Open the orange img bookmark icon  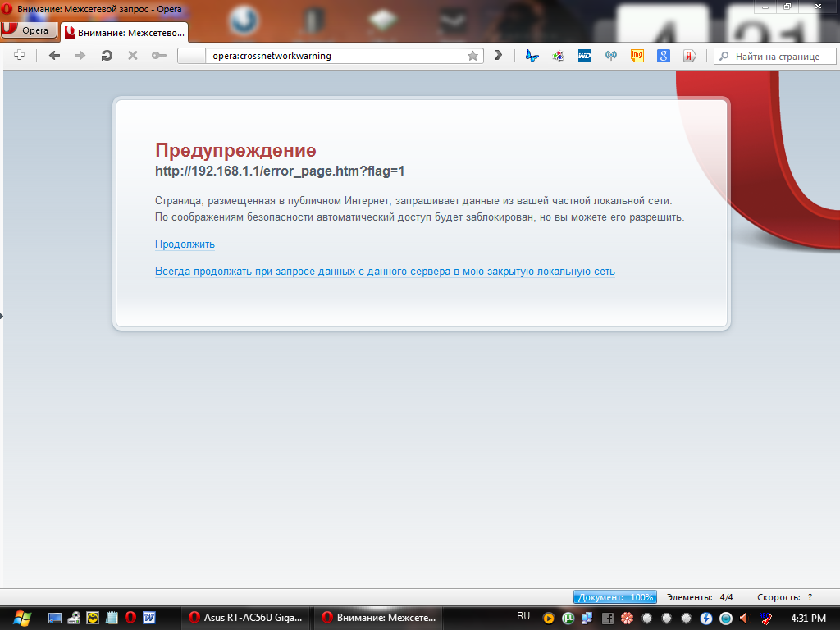tap(637, 56)
